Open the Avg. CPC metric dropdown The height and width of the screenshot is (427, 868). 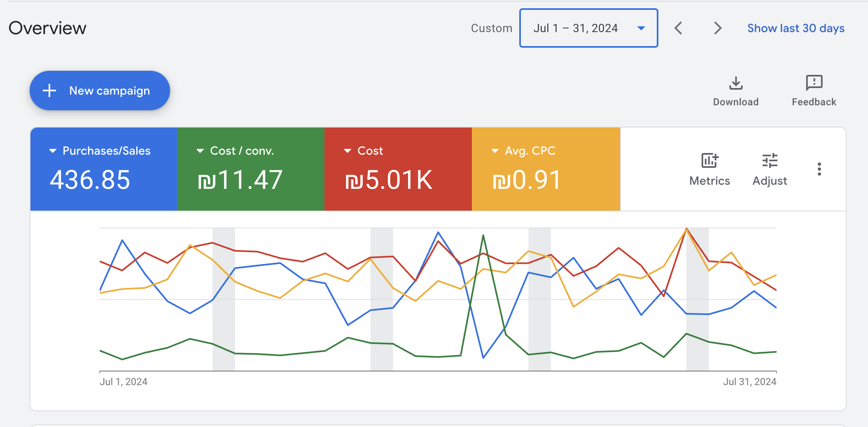495,151
